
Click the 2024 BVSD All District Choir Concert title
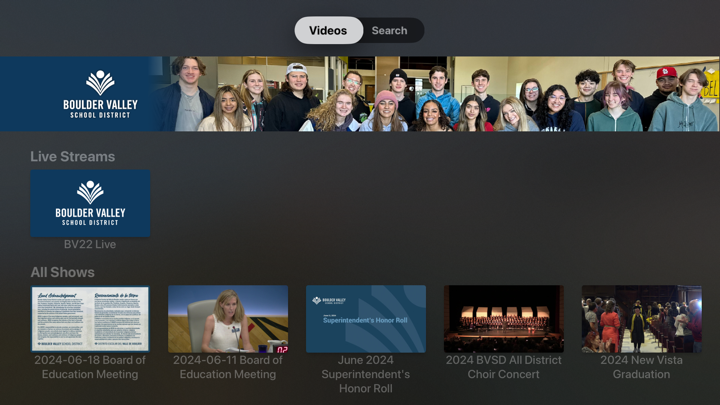point(504,367)
